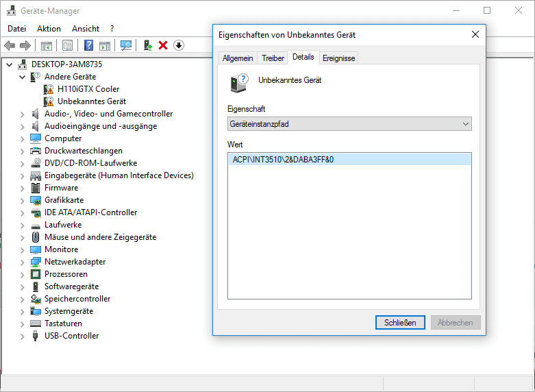Open the Datei menu
Screen dimensions: 535x392
coord(16,29)
